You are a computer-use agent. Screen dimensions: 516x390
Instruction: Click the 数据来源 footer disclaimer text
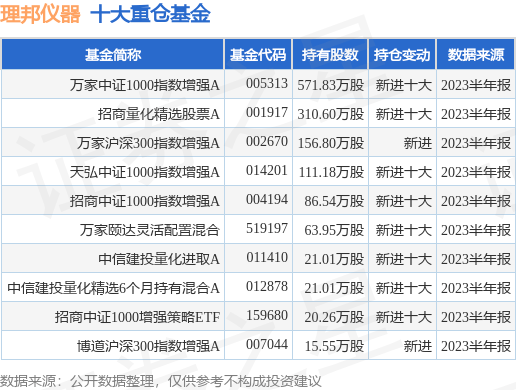tap(161, 381)
